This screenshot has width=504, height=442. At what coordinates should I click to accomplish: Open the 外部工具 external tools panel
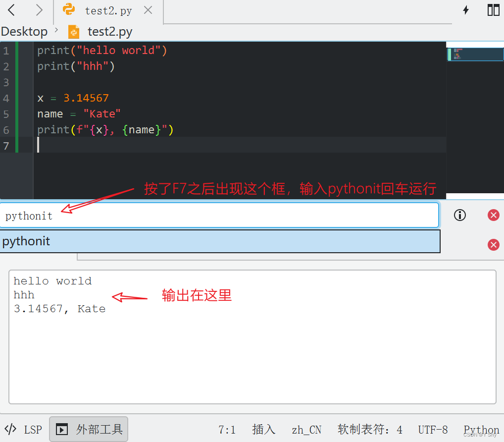[88, 429]
